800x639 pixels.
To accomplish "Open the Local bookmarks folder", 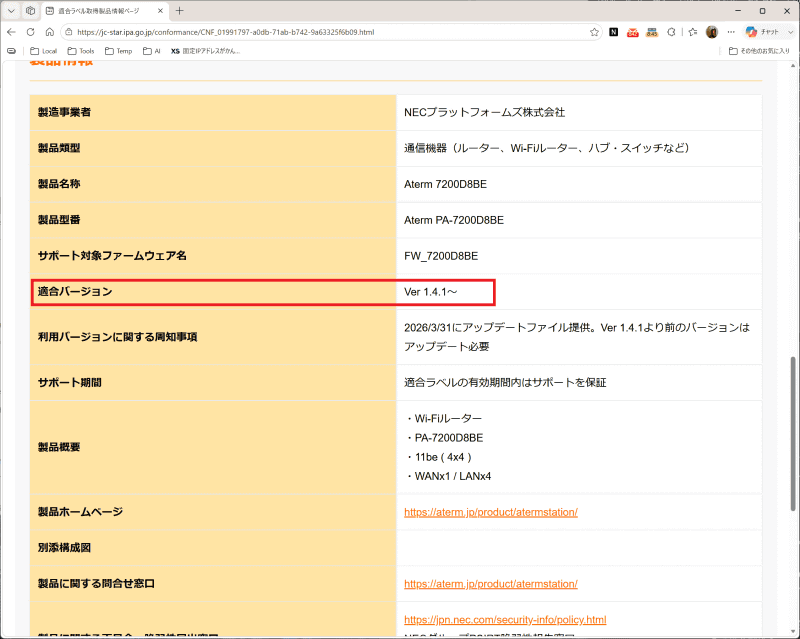I will click(x=43, y=51).
